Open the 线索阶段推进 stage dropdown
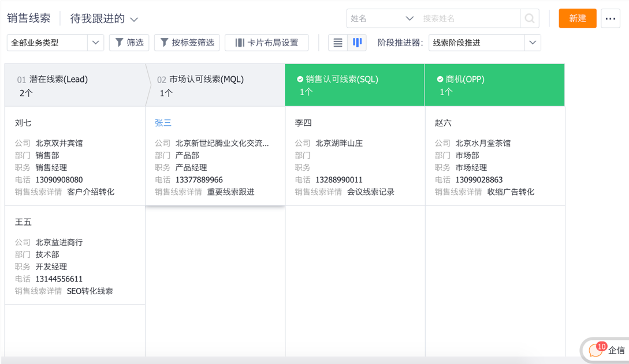This screenshot has width=629, height=364. click(485, 43)
